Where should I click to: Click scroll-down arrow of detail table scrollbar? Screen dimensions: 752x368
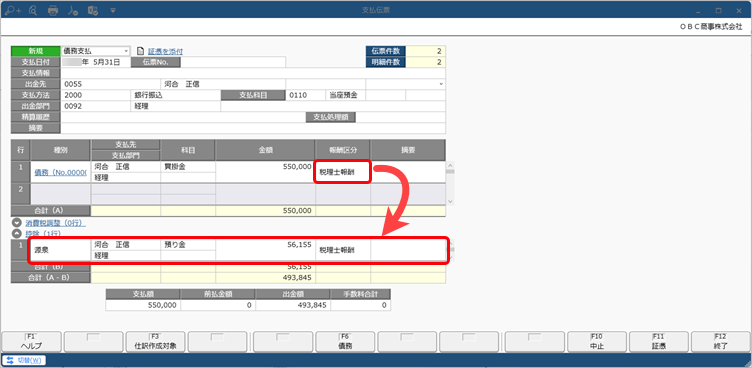pos(450,202)
